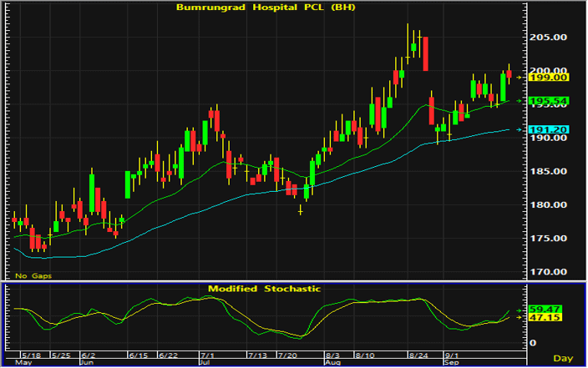Click the 7/20 date marker
Screen dimensions: 588x368
286,355
